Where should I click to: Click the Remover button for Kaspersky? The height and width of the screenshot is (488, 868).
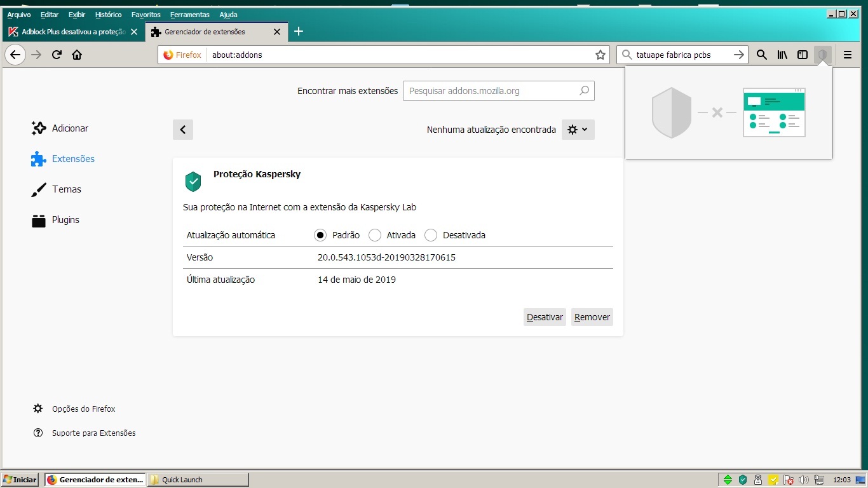click(592, 317)
